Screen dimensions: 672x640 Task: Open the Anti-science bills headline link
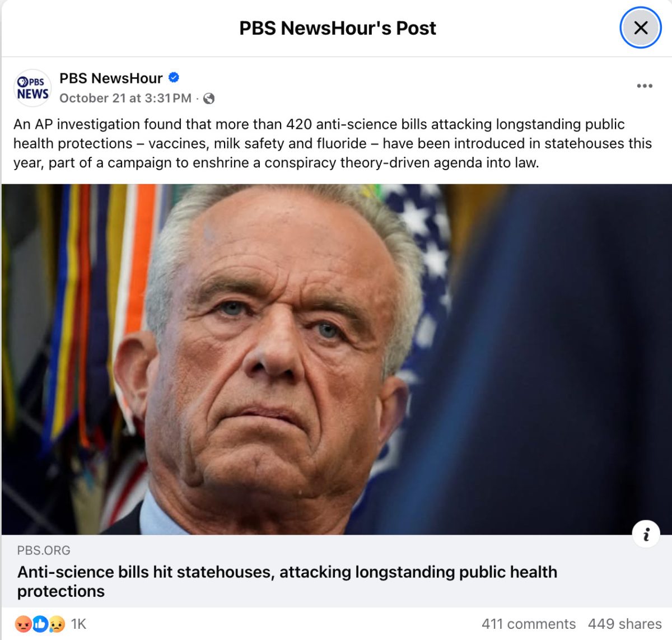(x=287, y=581)
